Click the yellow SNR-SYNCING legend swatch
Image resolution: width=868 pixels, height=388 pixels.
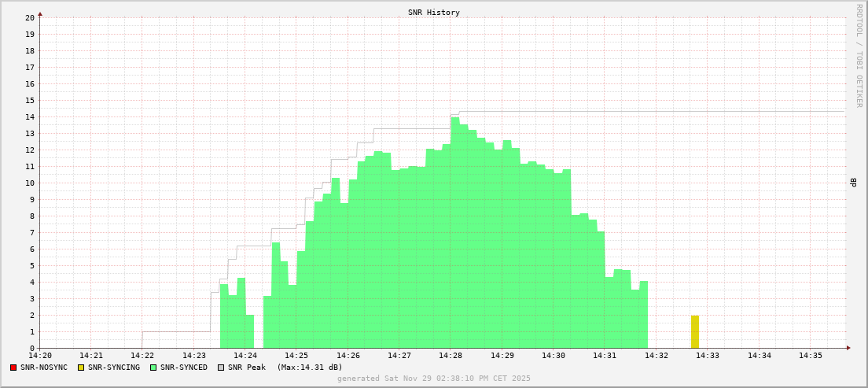click(x=81, y=368)
